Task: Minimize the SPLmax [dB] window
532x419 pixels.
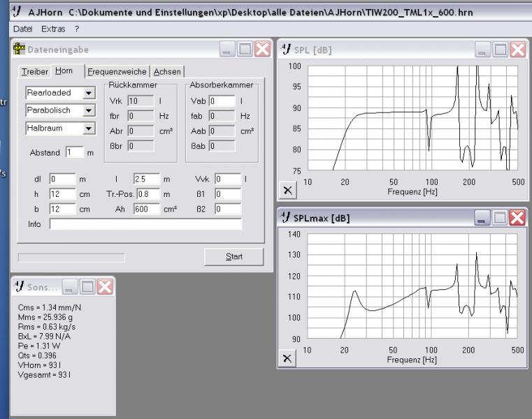Action: click(482, 218)
